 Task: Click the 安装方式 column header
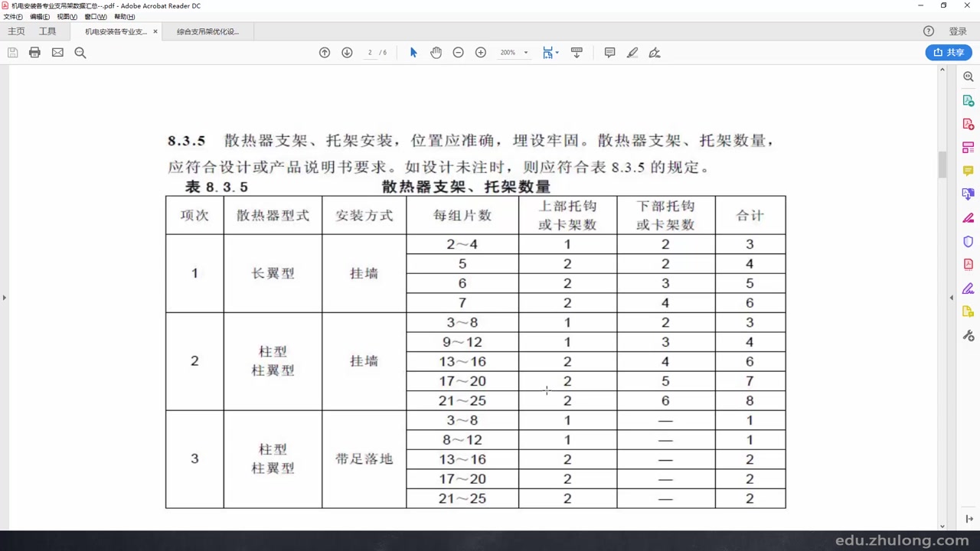[x=364, y=215]
